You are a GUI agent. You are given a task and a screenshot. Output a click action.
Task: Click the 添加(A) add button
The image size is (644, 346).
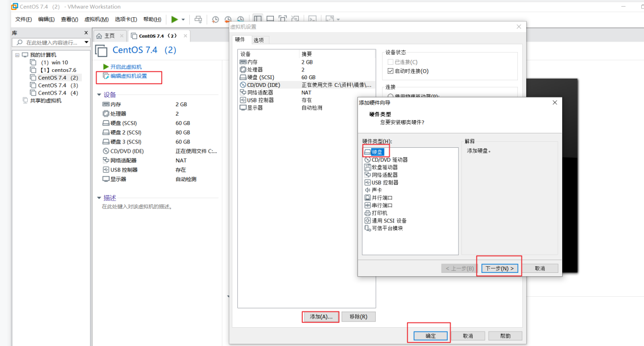(x=321, y=317)
